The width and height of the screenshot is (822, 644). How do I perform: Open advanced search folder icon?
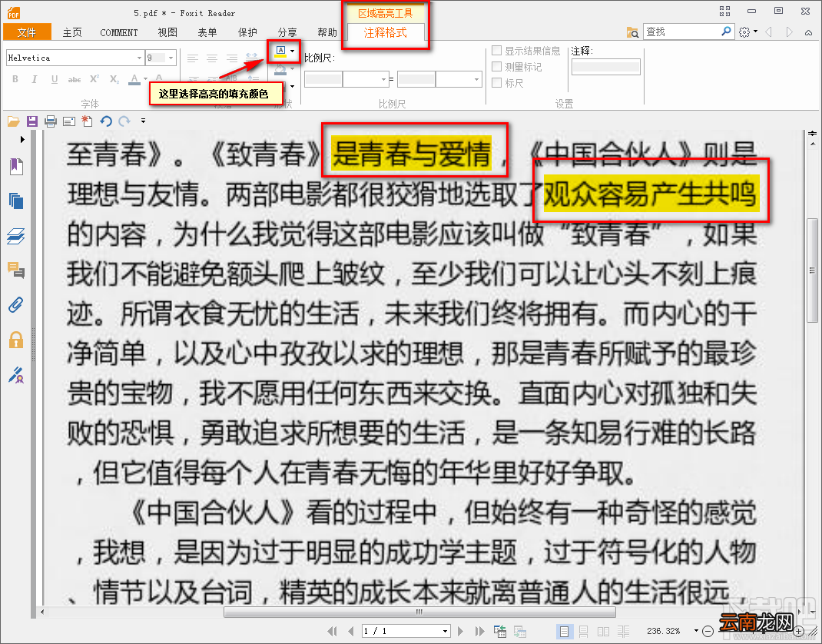tap(633, 32)
